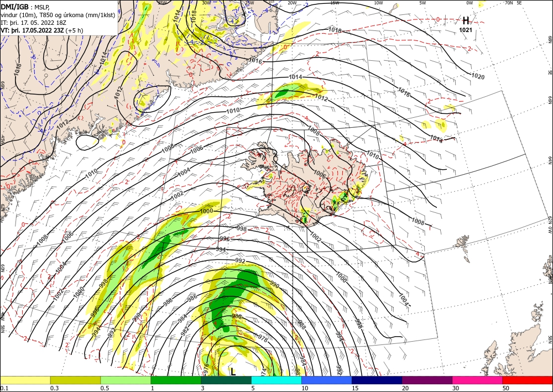
Task: Pick the cyan 5–10 legend swatch
Action: click(x=276, y=380)
